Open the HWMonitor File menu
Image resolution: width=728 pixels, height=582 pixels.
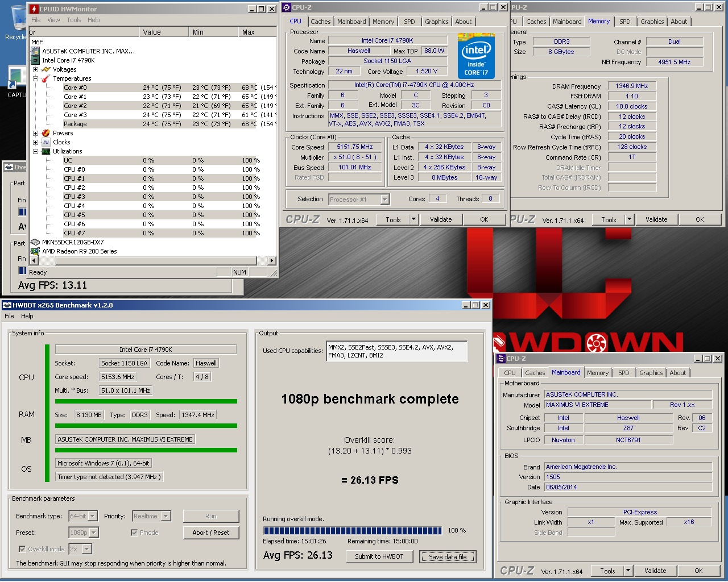click(x=36, y=20)
